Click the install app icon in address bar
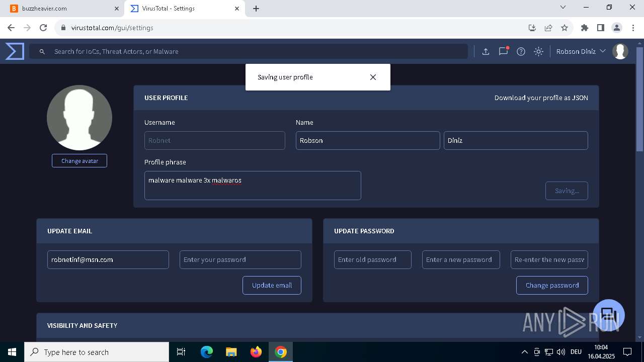 click(x=532, y=28)
